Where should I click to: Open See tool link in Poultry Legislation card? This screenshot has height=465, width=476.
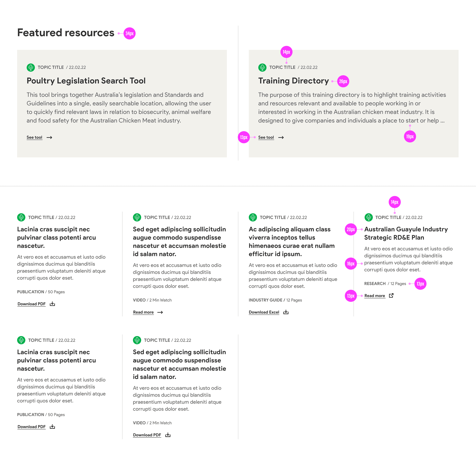click(x=34, y=137)
